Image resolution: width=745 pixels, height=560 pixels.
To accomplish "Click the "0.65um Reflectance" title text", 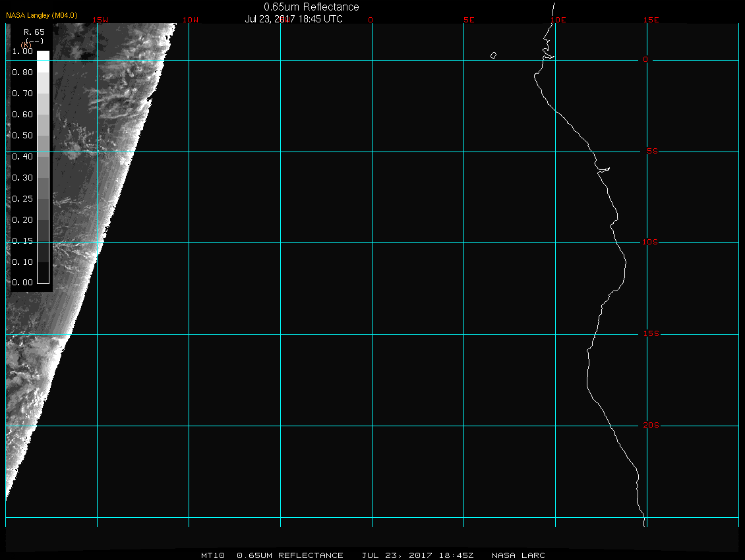I will click(311, 7).
